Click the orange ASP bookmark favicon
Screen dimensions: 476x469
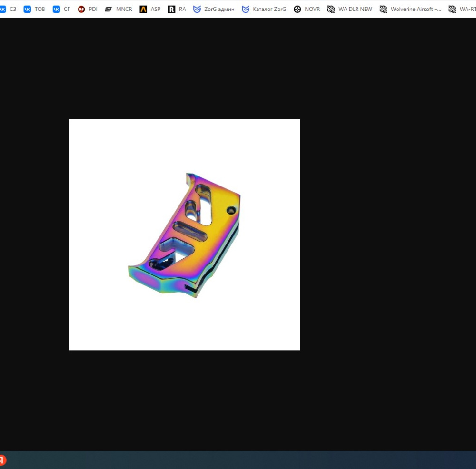pyautogui.click(x=143, y=9)
